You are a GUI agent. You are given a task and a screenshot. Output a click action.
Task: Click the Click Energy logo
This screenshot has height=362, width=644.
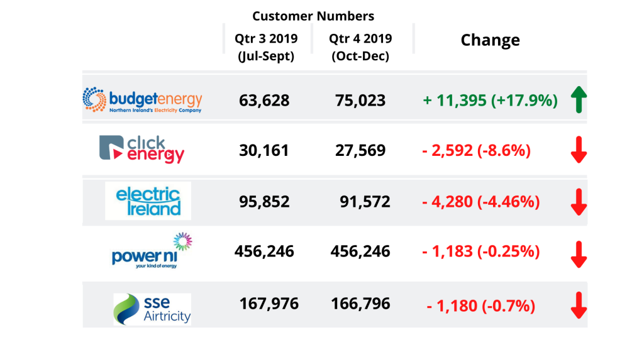pos(142,150)
